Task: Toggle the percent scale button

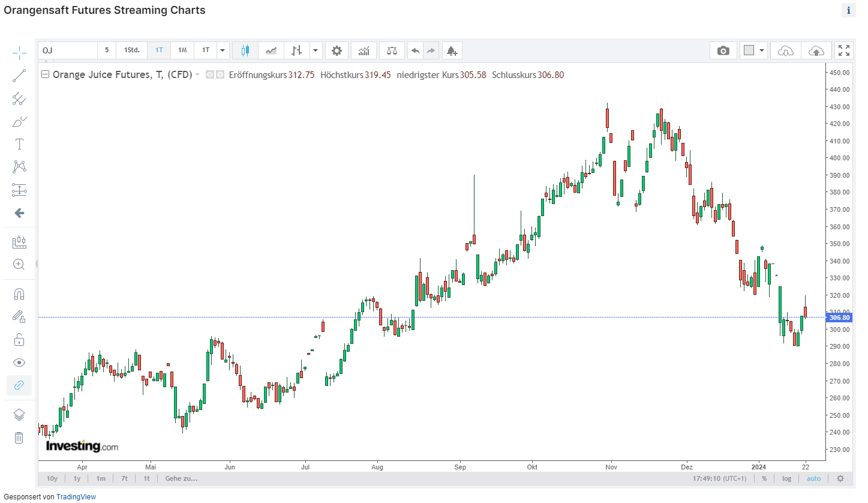Action: coord(764,478)
